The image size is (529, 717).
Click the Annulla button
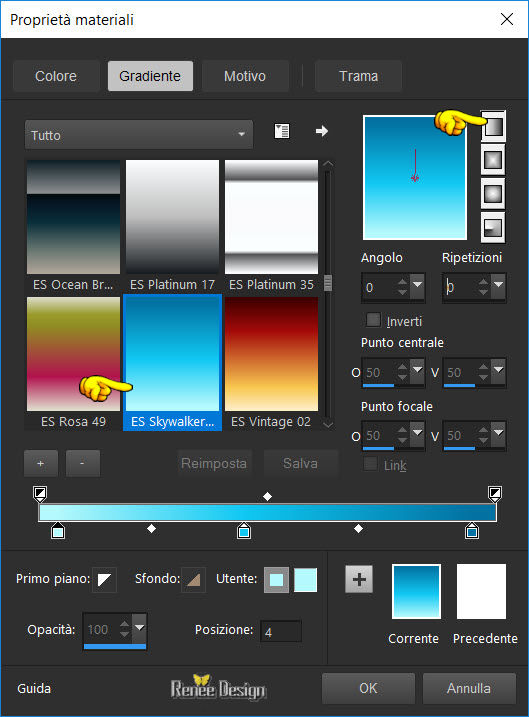pos(469,688)
